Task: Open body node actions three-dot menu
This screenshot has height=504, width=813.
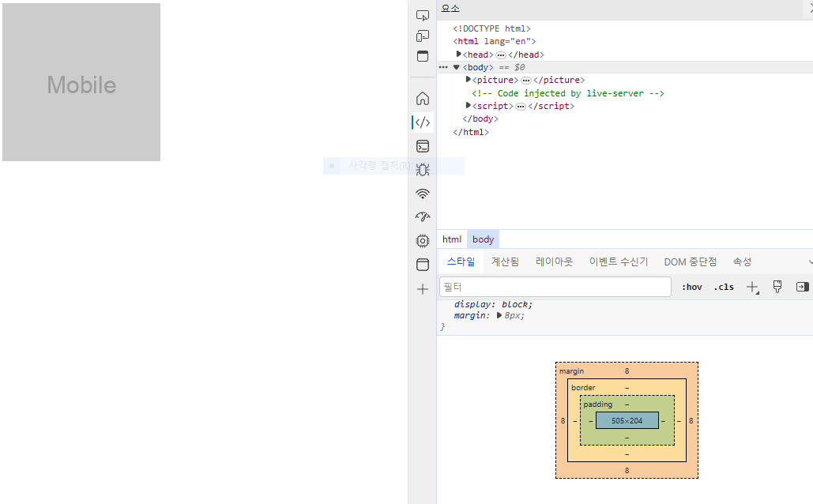Action: pyautogui.click(x=442, y=67)
